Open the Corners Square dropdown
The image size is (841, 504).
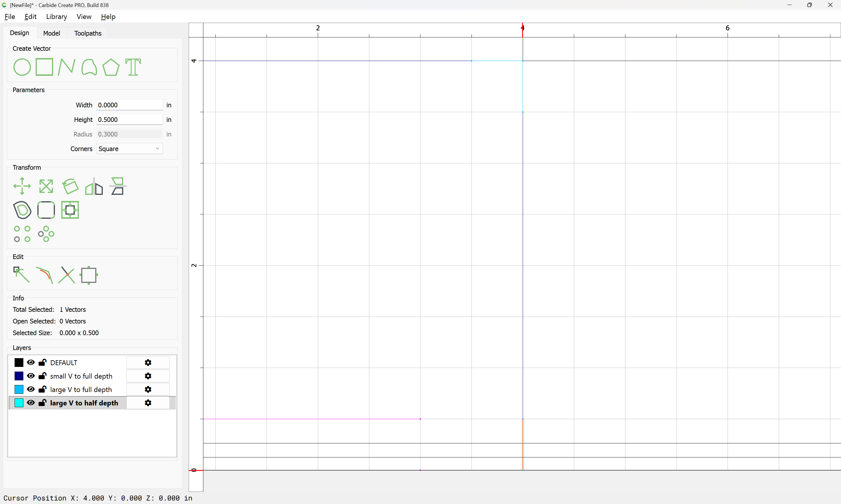(x=129, y=149)
